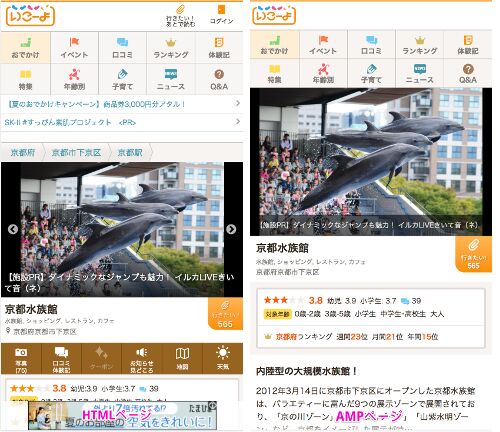
Task: Open 年齢別 in the HTML page menu
Action: pyautogui.click(x=74, y=80)
